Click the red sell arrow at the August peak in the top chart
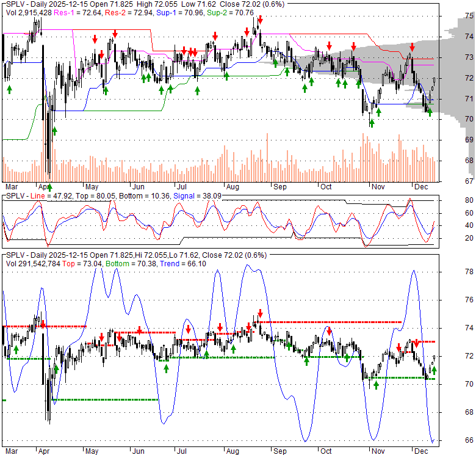This screenshot has width=476, height=455. point(260,20)
